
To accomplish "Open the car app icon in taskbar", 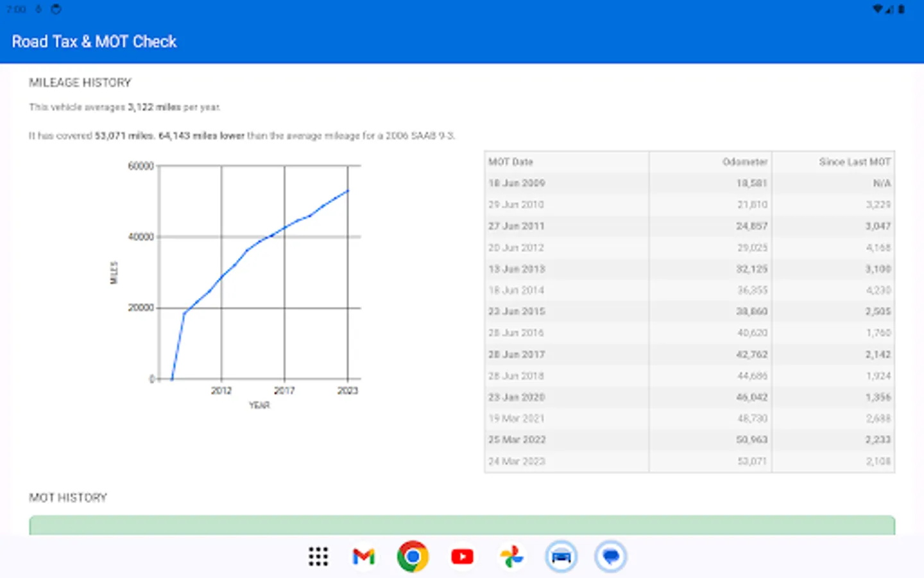I will point(561,556).
